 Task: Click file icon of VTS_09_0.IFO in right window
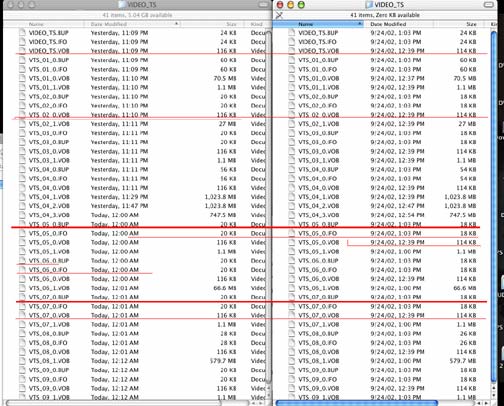pos(292,379)
